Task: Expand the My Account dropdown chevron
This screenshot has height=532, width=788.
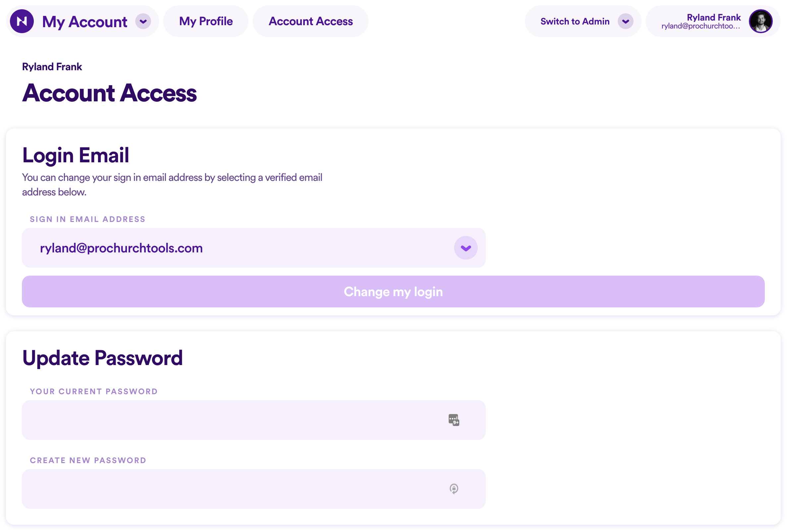Action: click(x=143, y=21)
